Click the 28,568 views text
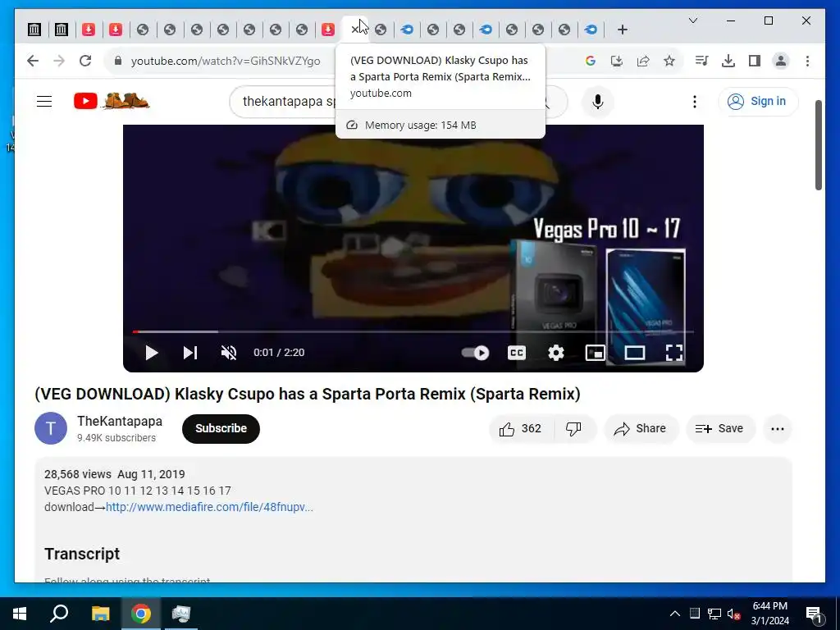The width and height of the screenshot is (840, 630). pyautogui.click(x=78, y=474)
